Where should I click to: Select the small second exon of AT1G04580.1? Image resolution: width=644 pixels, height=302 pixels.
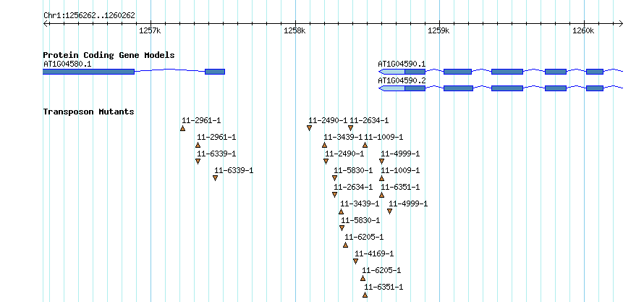click(x=215, y=72)
